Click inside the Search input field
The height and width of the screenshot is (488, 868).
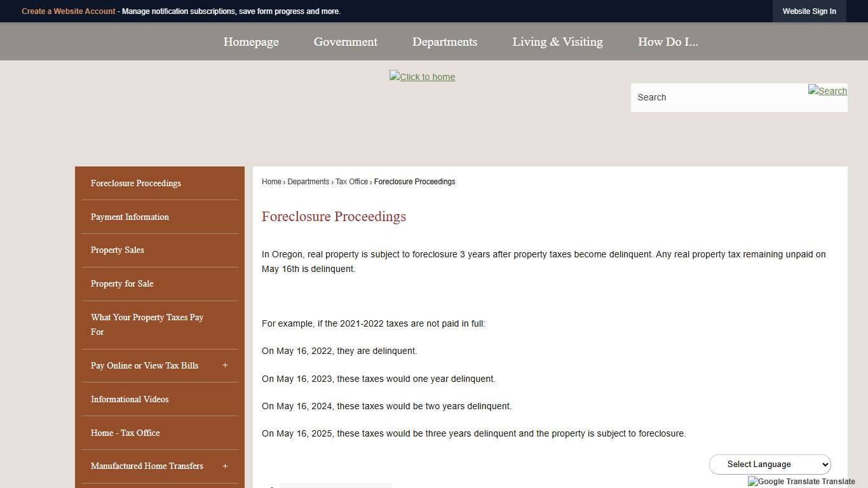[x=699, y=97]
